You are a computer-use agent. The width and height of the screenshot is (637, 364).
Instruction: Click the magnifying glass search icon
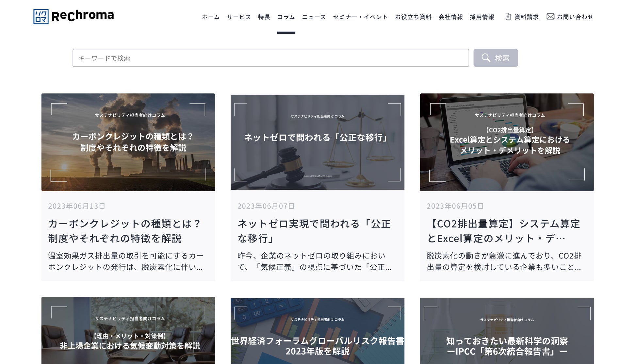click(x=486, y=58)
